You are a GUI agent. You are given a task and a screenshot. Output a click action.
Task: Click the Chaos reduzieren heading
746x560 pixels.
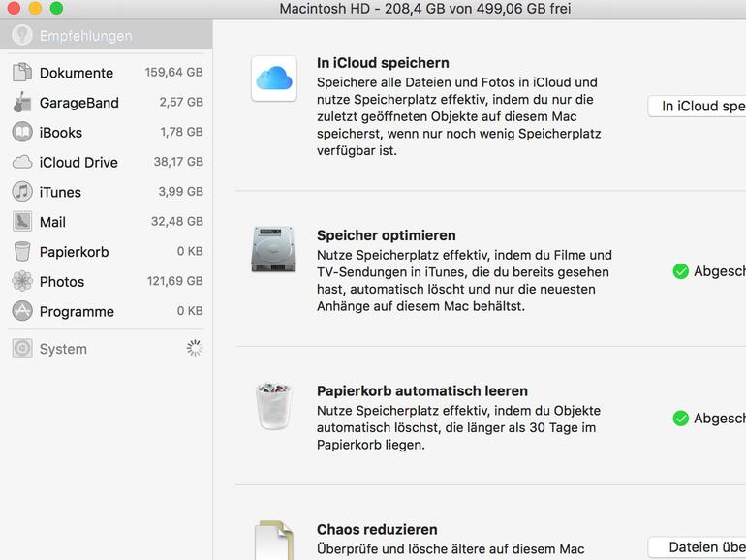coord(377,530)
